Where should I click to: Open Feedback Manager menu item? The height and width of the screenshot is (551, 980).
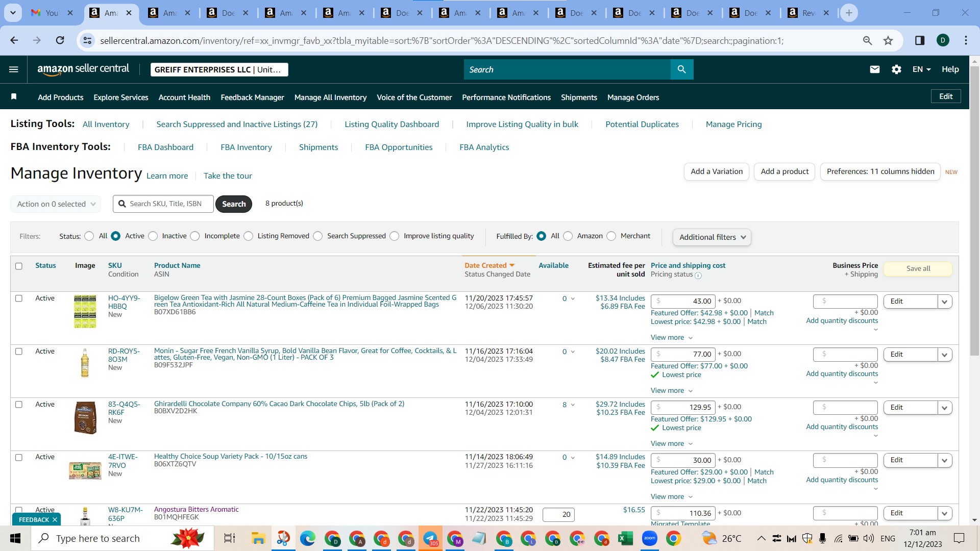[x=252, y=97]
